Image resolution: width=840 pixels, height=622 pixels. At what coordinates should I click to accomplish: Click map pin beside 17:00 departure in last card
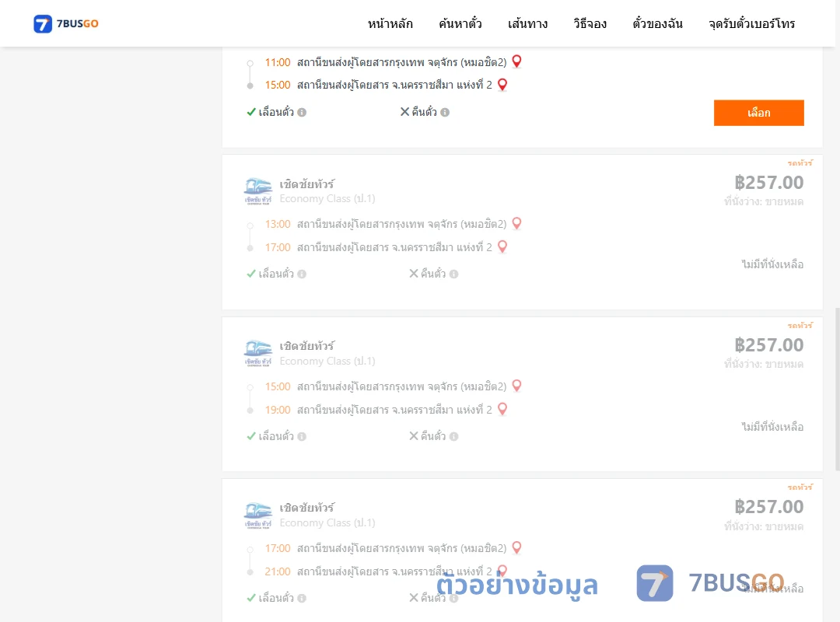click(517, 547)
